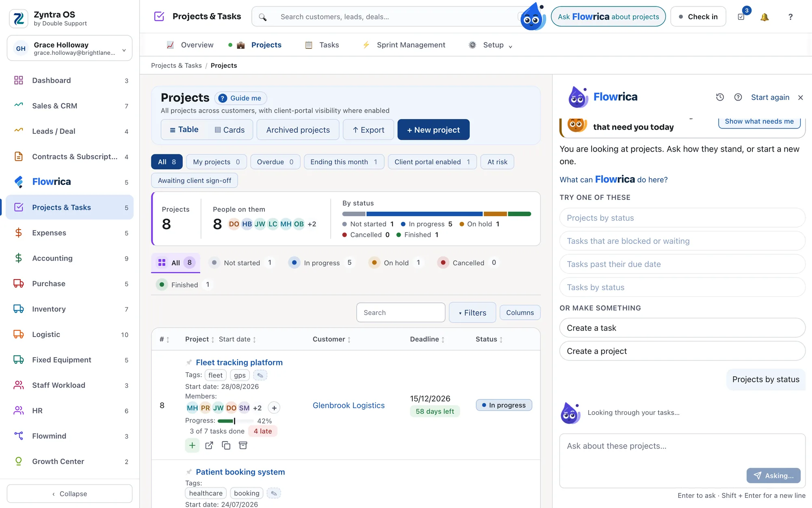Click the search magnifier icon
This screenshot has height=508, width=812.
263,17
